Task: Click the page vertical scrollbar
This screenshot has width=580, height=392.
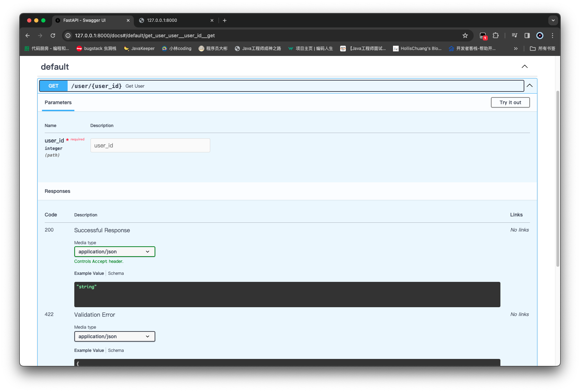Action: click(x=558, y=179)
